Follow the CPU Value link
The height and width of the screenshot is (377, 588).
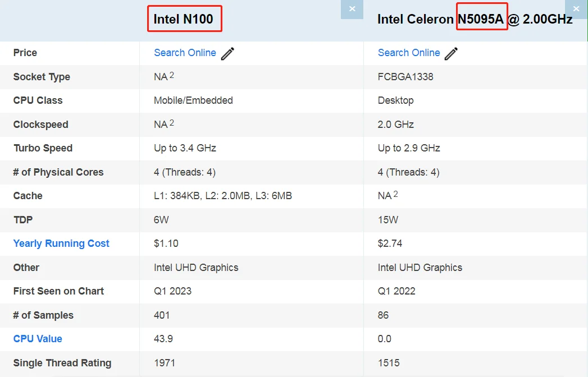38,339
